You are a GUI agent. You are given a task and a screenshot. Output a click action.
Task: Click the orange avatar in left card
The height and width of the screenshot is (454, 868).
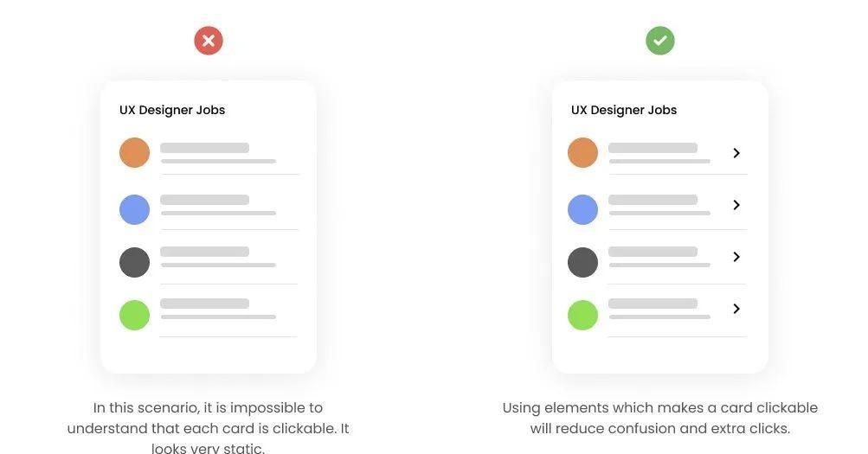point(134,152)
